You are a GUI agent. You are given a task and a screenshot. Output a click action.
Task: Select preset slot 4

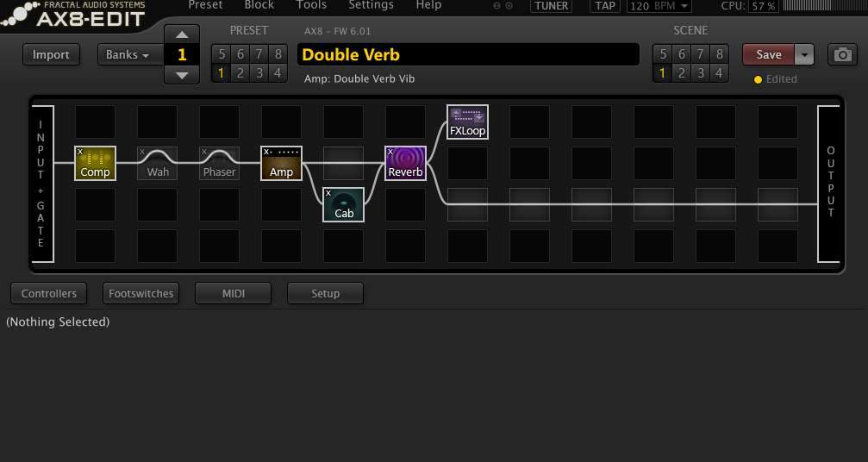(x=278, y=73)
